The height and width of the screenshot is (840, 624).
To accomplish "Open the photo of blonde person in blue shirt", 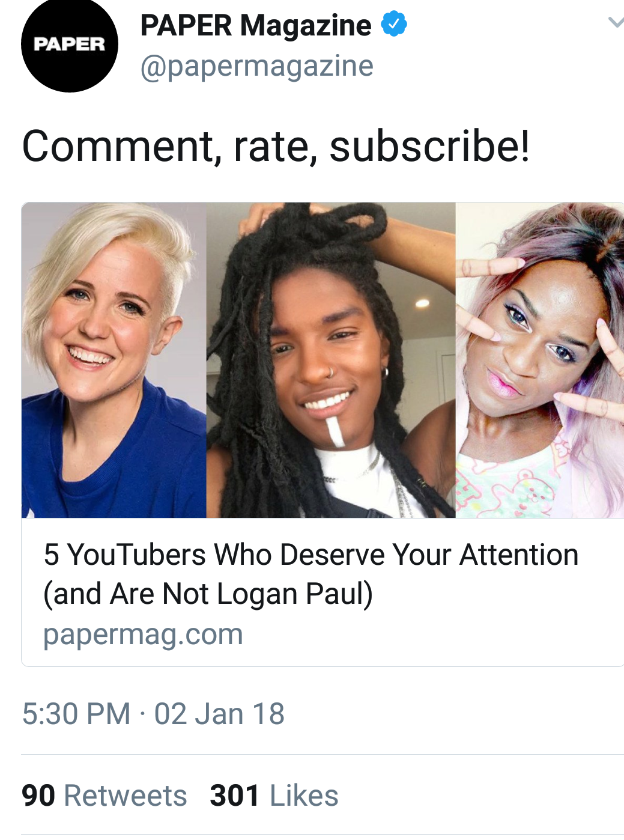I will click(x=114, y=360).
